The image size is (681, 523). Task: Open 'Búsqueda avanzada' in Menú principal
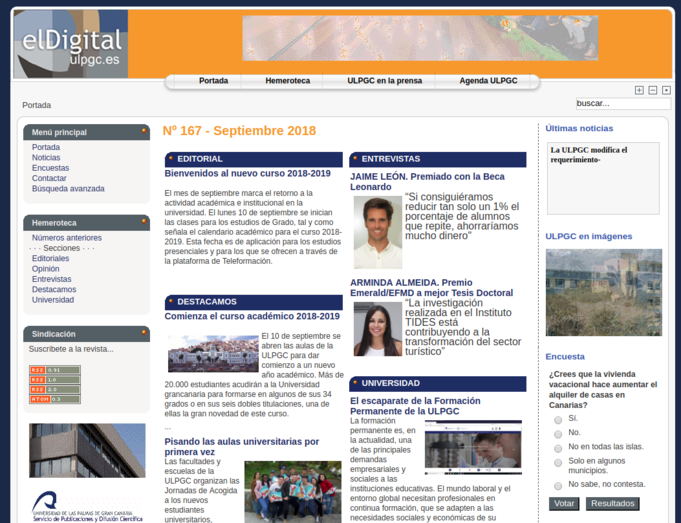(68, 188)
